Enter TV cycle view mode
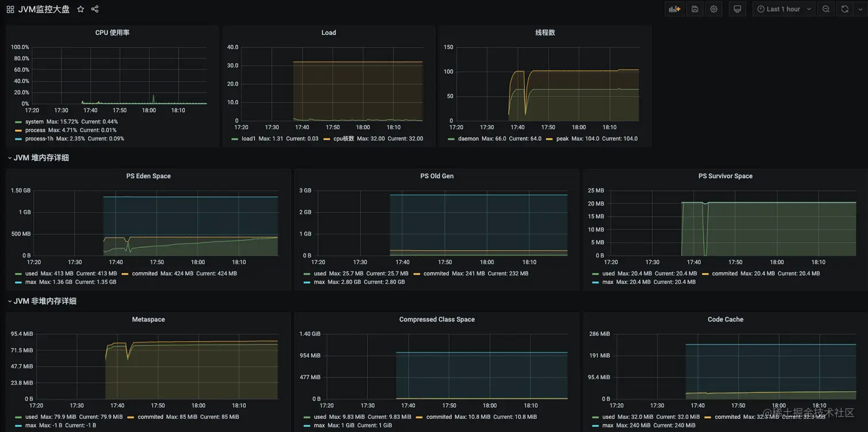Screen dimensions: 868x432 [x=737, y=9]
